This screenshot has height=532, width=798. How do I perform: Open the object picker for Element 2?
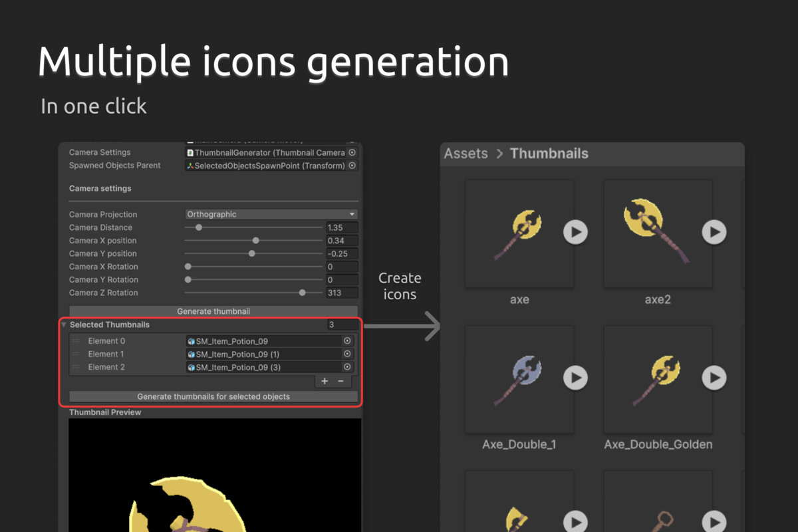[346, 367]
